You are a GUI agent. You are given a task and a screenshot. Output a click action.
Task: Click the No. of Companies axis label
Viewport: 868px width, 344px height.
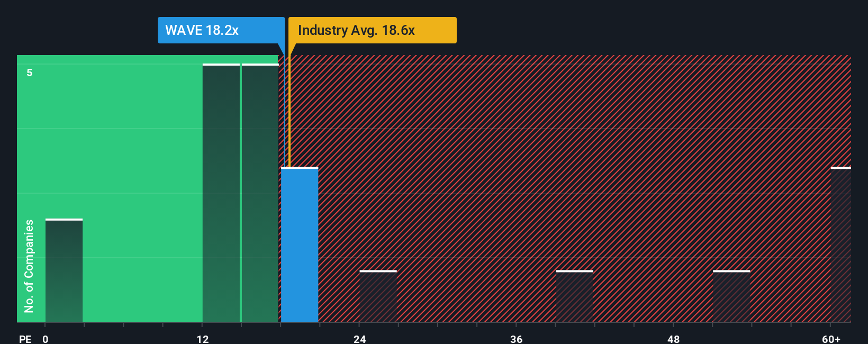coord(29,266)
